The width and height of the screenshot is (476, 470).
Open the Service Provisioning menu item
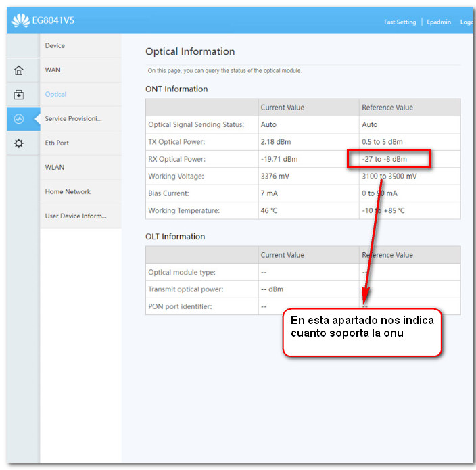click(73, 119)
